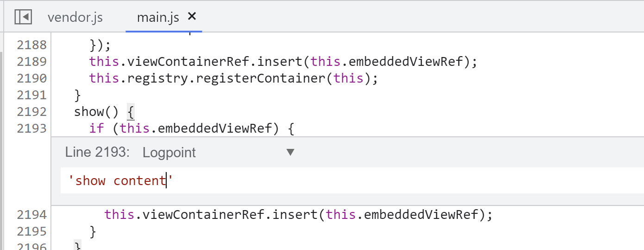The image size is (644, 250).
Task: Click embeddedViewRef in the if statement
Action: click(x=215, y=128)
